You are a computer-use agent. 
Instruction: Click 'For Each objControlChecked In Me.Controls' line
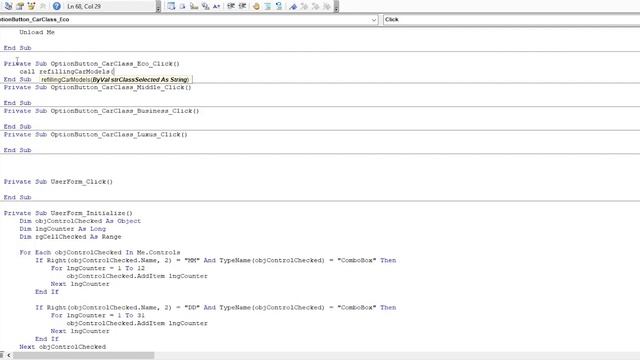point(100,252)
